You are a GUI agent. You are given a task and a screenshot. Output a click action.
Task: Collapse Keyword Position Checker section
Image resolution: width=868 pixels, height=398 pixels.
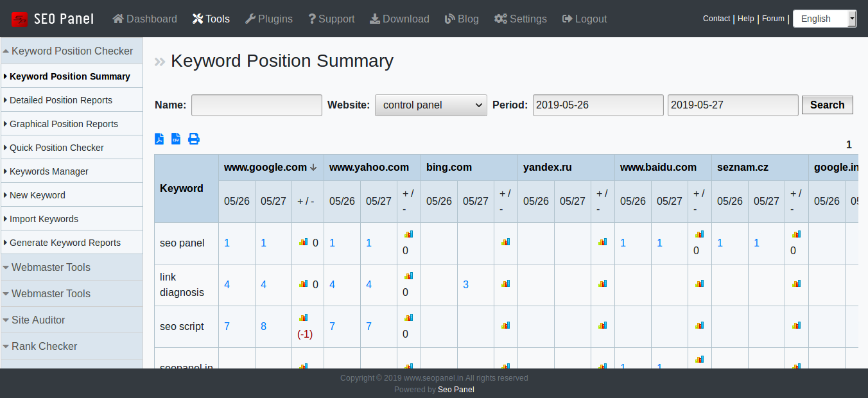coord(71,51)
